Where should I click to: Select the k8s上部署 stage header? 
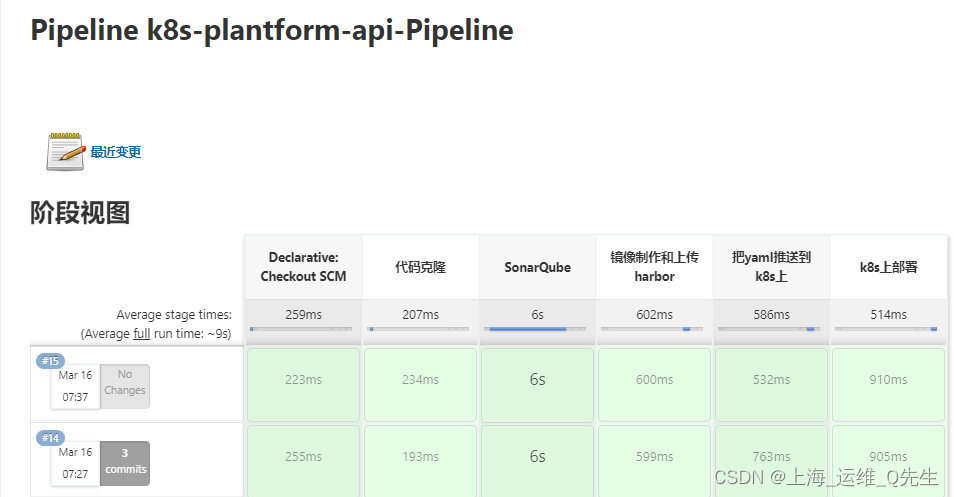coord(888,267)
